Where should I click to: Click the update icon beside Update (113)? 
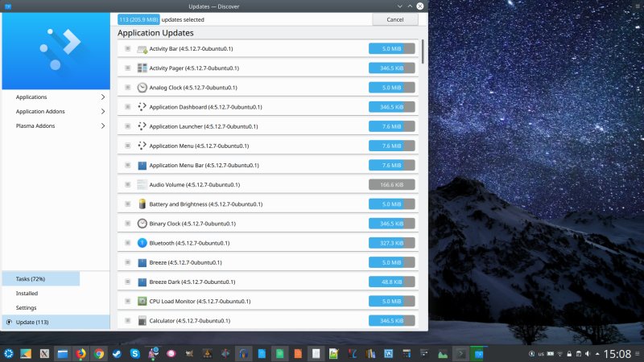(x=9, y=323)
